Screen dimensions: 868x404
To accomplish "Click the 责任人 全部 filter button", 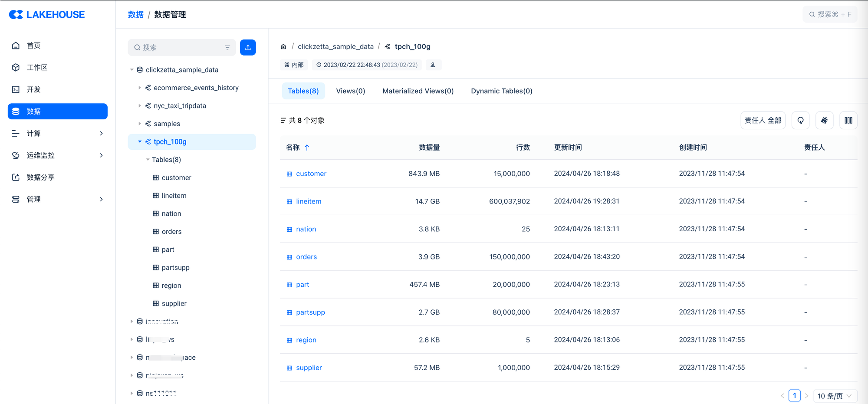I will [x=763, y=120].
